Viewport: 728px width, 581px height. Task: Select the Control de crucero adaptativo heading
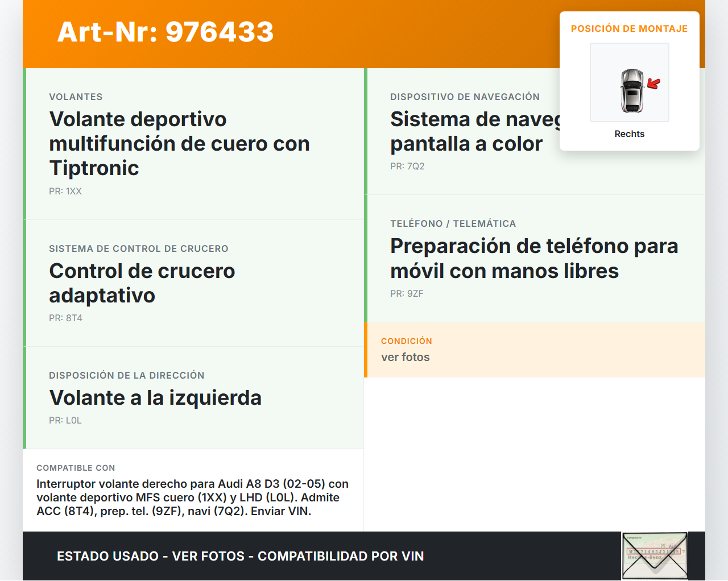coord(142,283)
